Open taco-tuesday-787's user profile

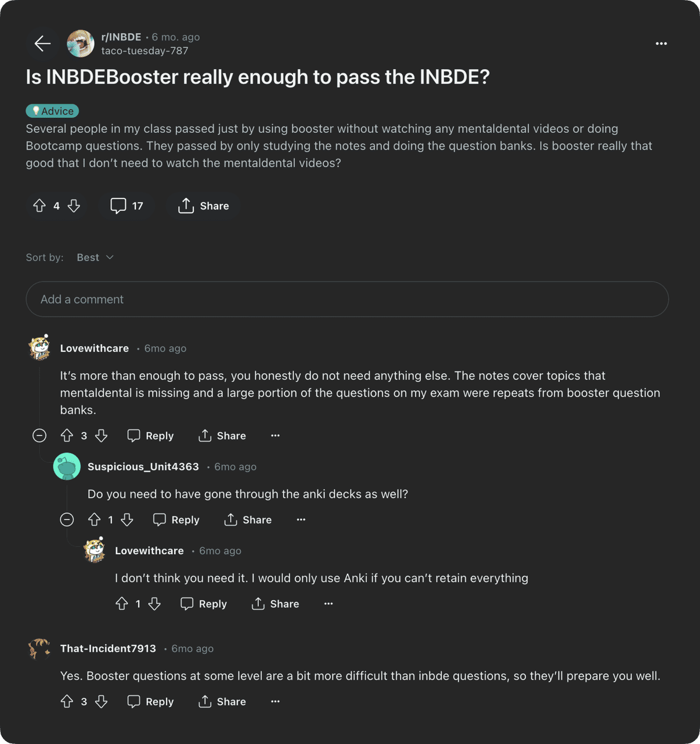(x=145, y=50)
